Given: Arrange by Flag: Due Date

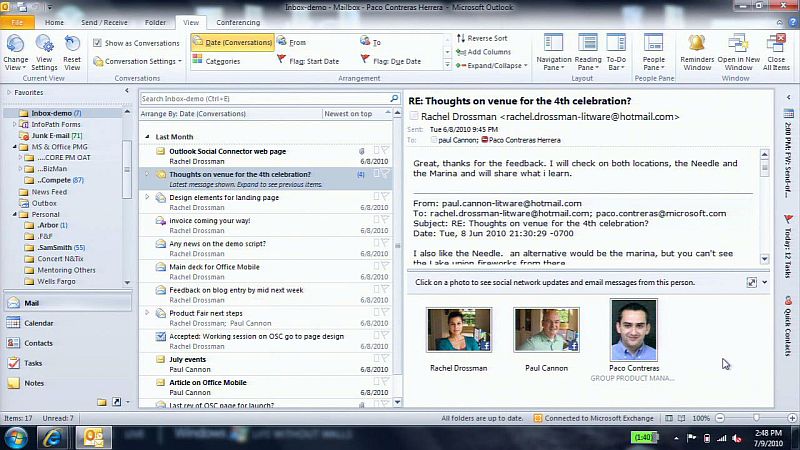Looking at the screenshot, I should coord(391,61).
